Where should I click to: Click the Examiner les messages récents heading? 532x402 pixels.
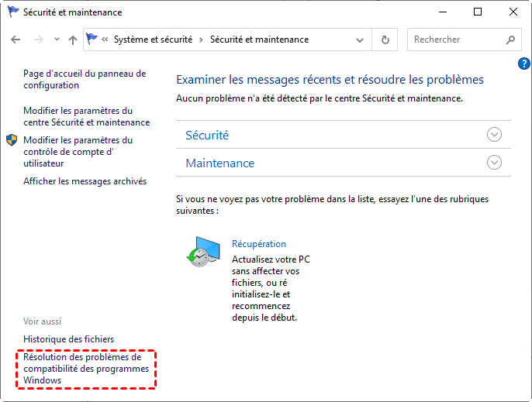point(330,79)
